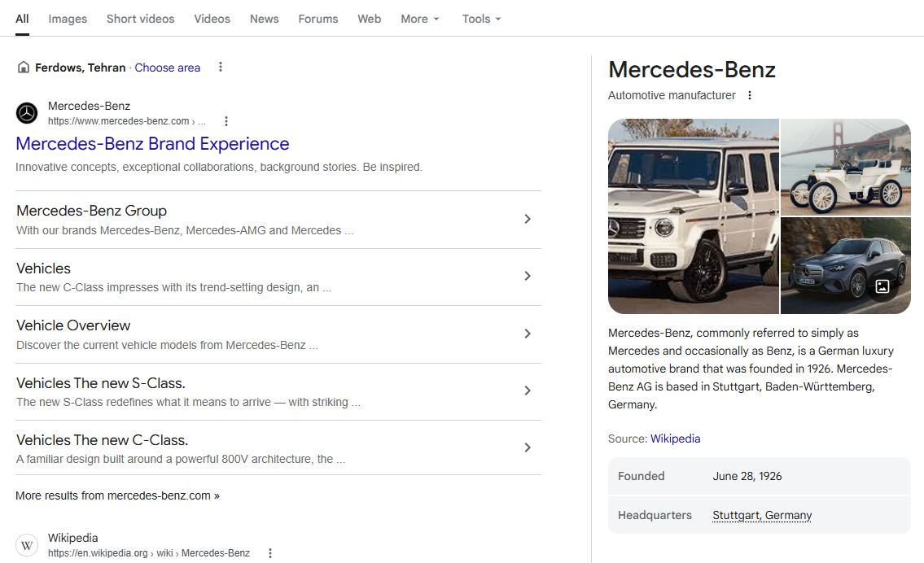This screenshot has height=563, width=924.
Task: Open the white G-Class SUV photo
Action: [694, 216]
